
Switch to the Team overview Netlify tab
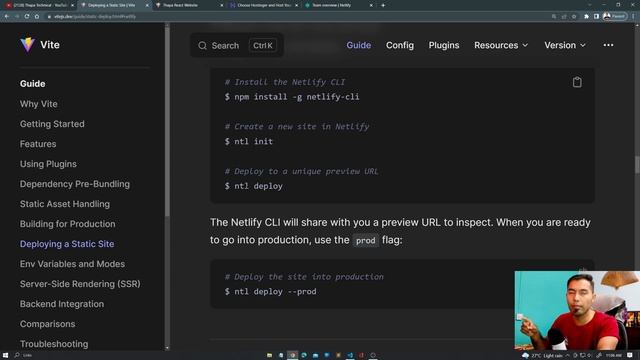coord(338,5)
